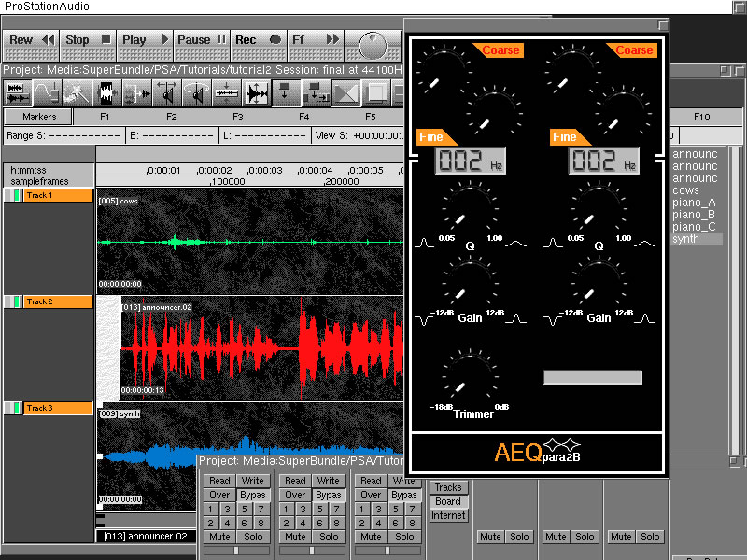
Task: Fast forward with the Ff button
Action: click(x=316, y=45)
